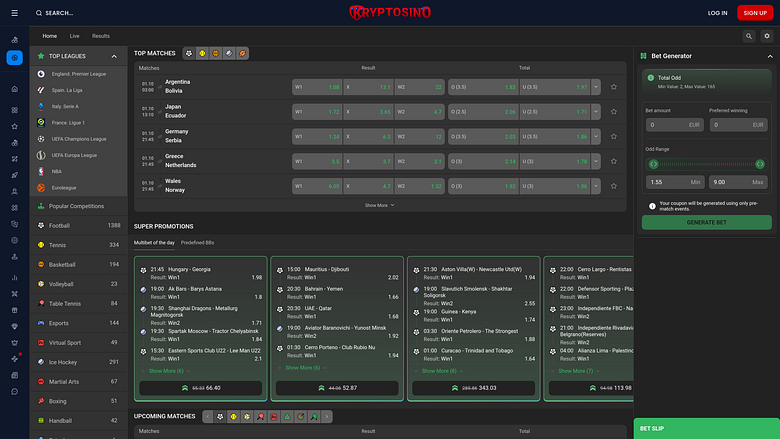Open the highlighted sports icon in sidebar
This screenshot has height=439, width=780.
pos(14,58)
